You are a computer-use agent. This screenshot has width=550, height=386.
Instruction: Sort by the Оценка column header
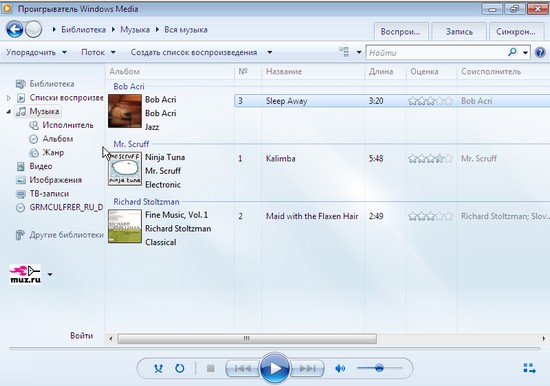(431, 72)
